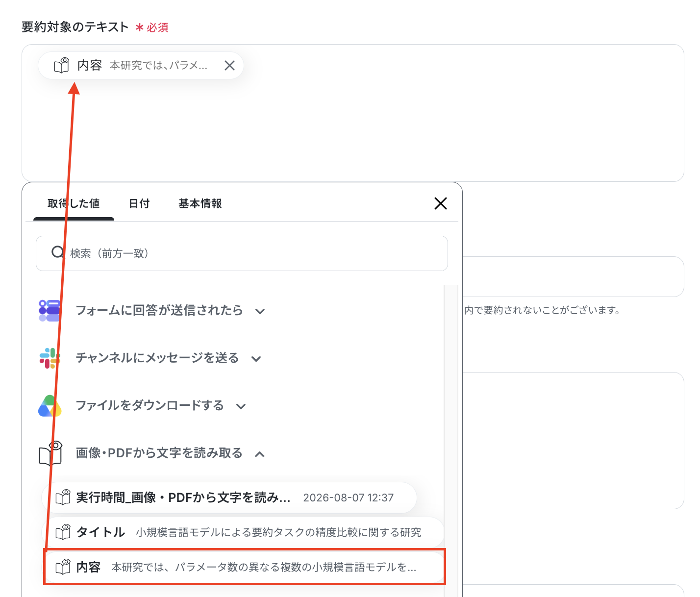Click the Slack icon
Screen dimensions: 700x597
tap(50, 358)
